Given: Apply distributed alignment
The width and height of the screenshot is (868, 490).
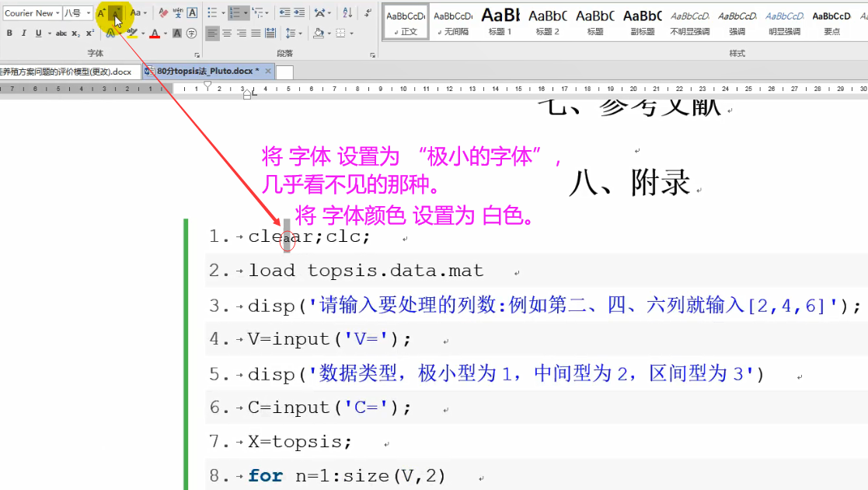Looking at the screenshot, I should tap(270, 33).
